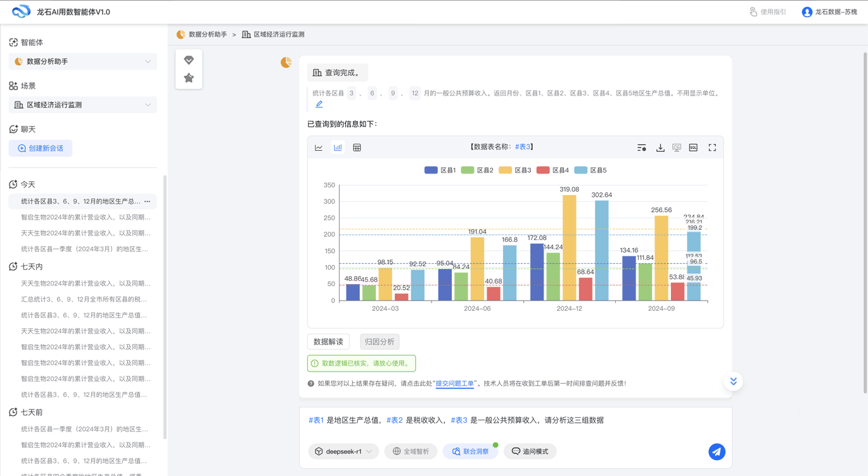This screenshot has width=868, height=476.
Task: Open the deepseek-r1 model selector
Action: coord(343,451)
